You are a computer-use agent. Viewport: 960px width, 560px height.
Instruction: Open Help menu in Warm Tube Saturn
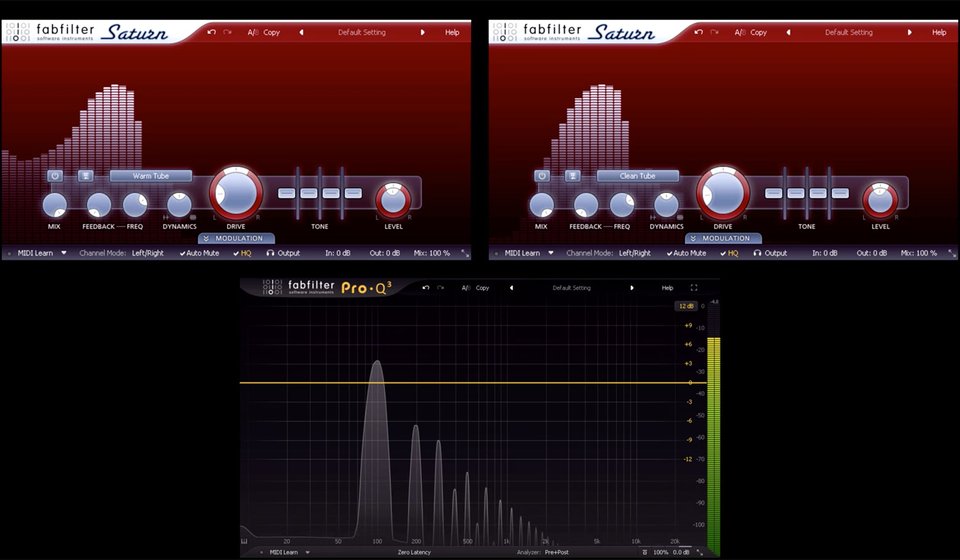point(452,32)
